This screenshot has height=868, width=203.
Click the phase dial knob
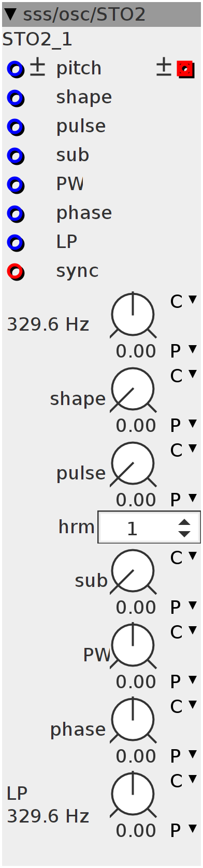[x=133, y=720]
